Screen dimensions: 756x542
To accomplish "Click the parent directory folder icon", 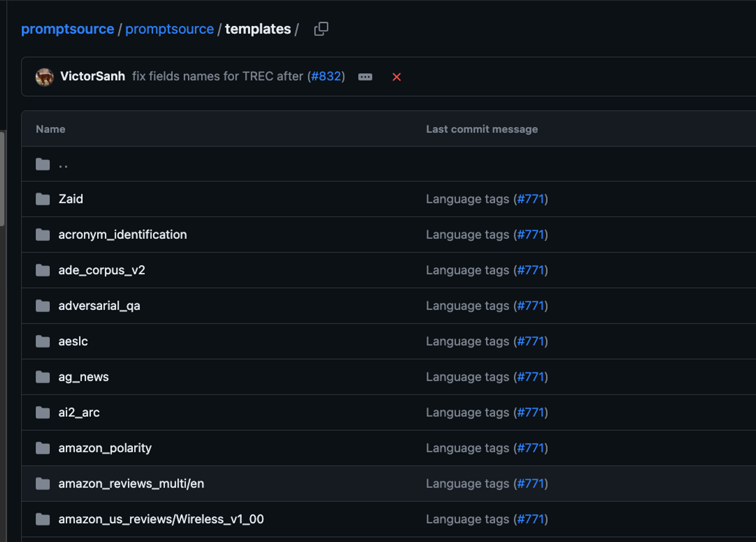I will pos(43,164).
